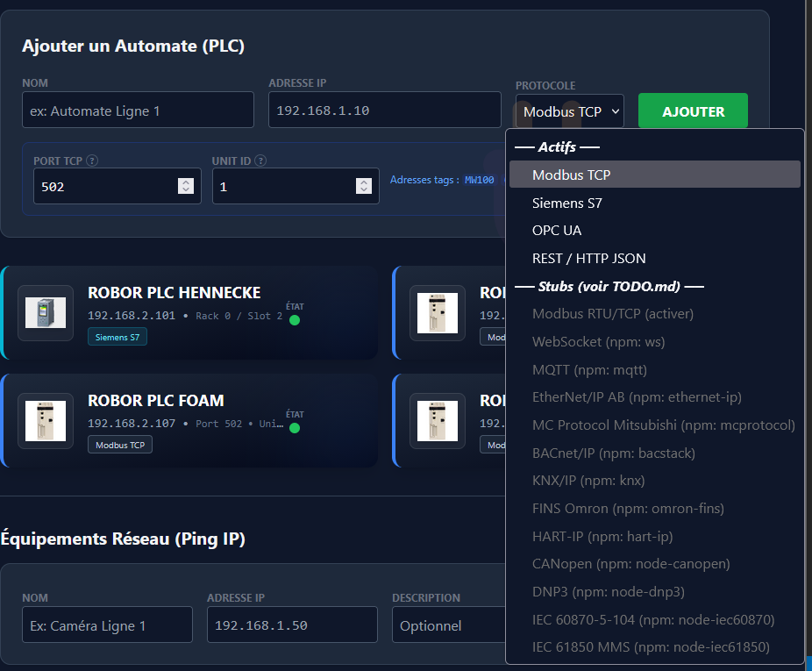Choose KNX/IP (npm: knx) option
812x671 pixels.
point(654,481)
